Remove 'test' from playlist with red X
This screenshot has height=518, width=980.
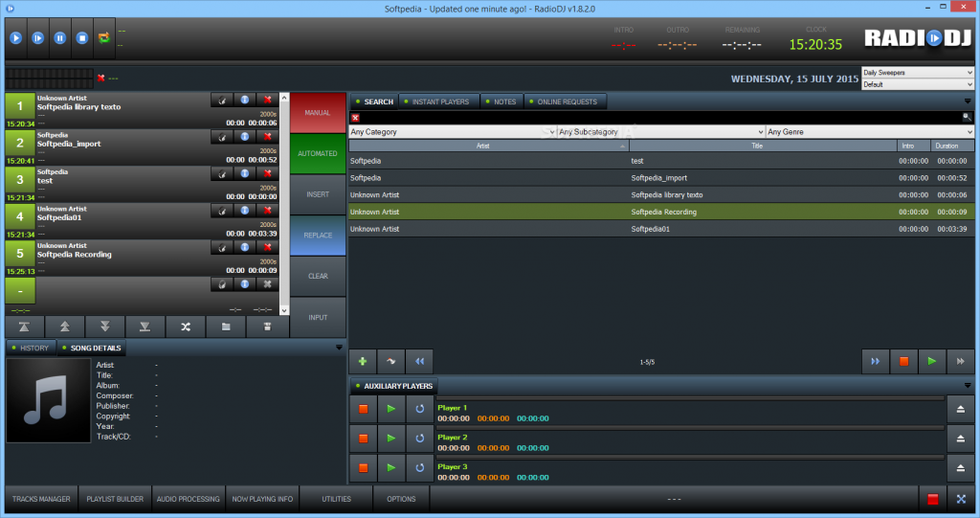(x=268, y=174)
